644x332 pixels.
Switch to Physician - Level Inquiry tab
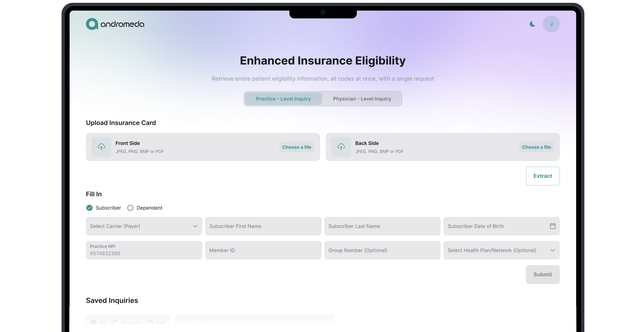click(x=362, y=99)
